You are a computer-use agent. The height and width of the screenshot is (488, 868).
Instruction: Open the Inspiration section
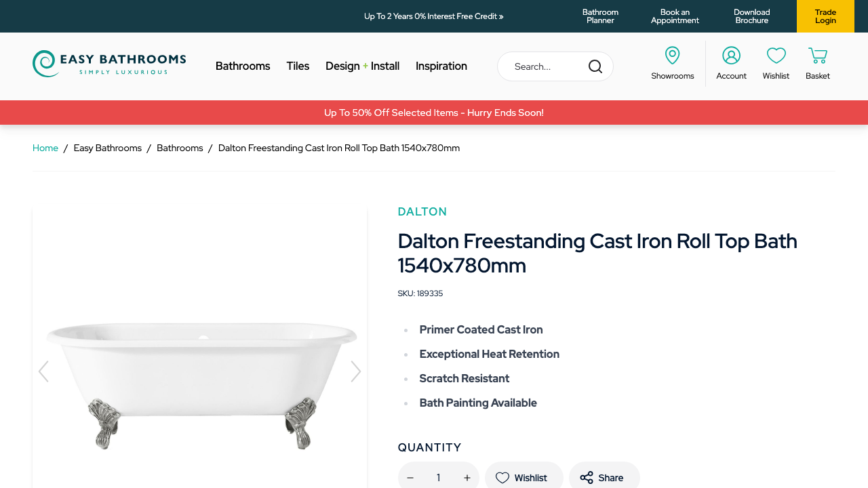(x=441, y=66)
